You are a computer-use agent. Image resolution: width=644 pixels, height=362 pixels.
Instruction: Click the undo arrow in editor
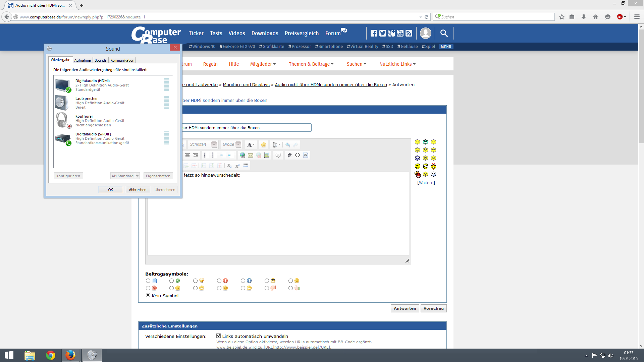287,145
